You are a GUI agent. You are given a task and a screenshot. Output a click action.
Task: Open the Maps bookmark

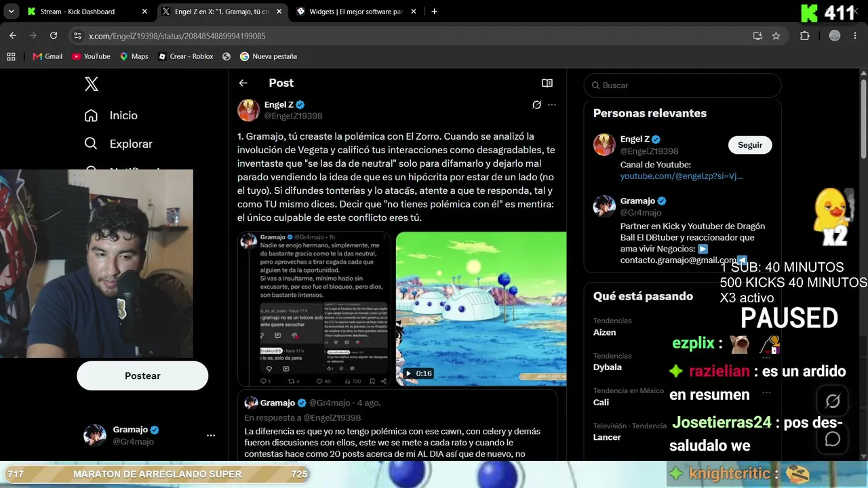[134, 56]
